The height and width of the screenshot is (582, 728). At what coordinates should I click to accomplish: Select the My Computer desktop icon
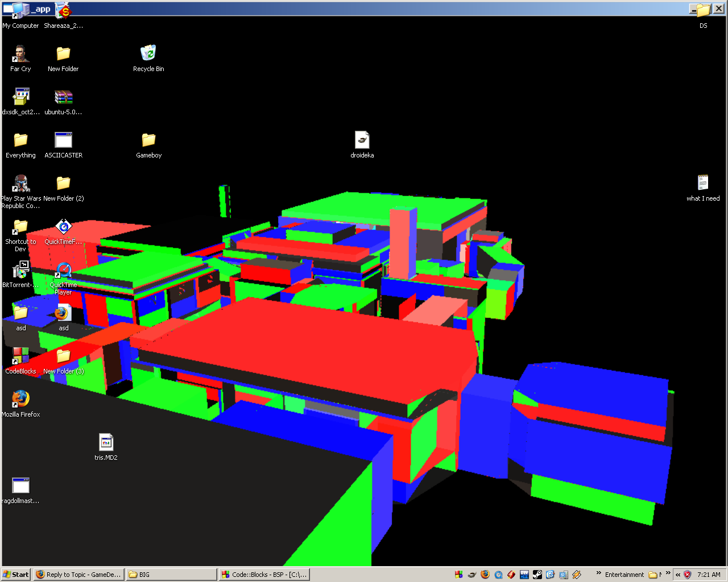(20, 14)
